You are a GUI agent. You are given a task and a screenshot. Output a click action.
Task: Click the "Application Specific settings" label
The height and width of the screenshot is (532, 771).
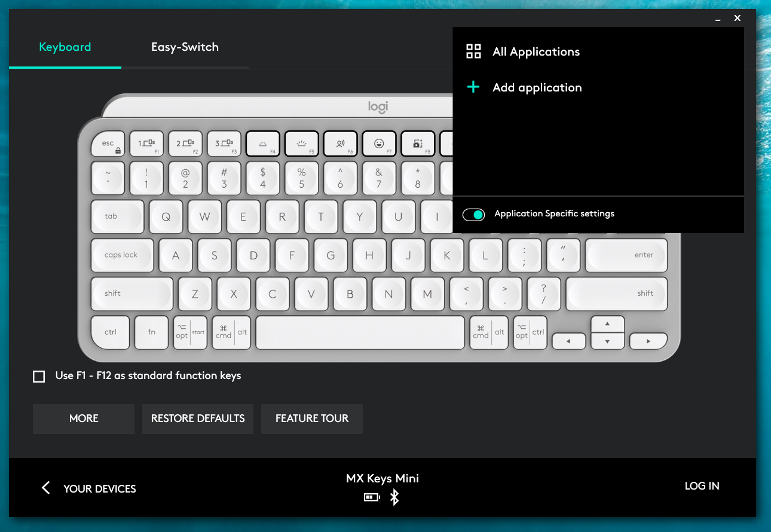554,213
